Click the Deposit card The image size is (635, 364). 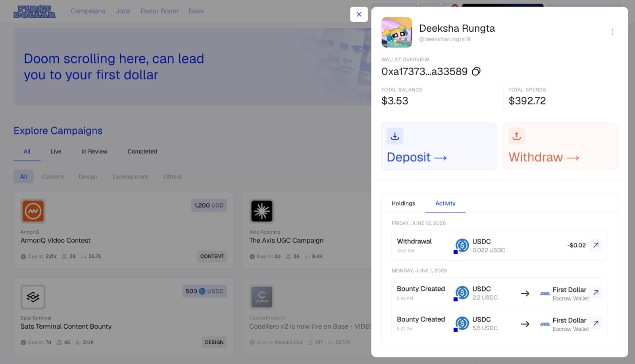pos(439,146)
